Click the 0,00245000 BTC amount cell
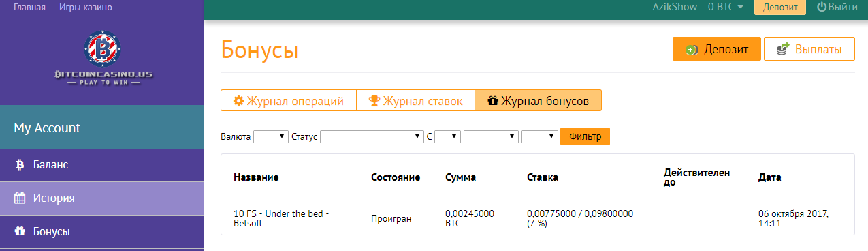 pos(470,218)
